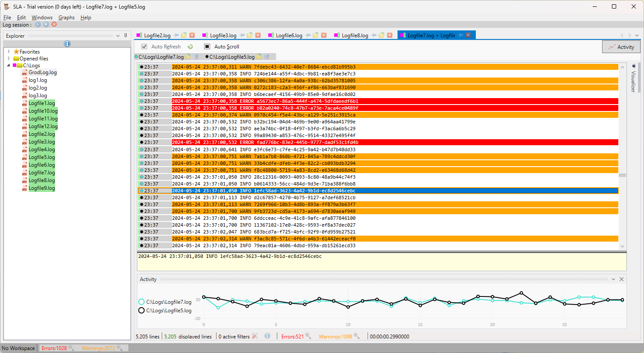Expand the Favorites tree node
This screenshot has height=353, width=644.
[x=9, y=51]
